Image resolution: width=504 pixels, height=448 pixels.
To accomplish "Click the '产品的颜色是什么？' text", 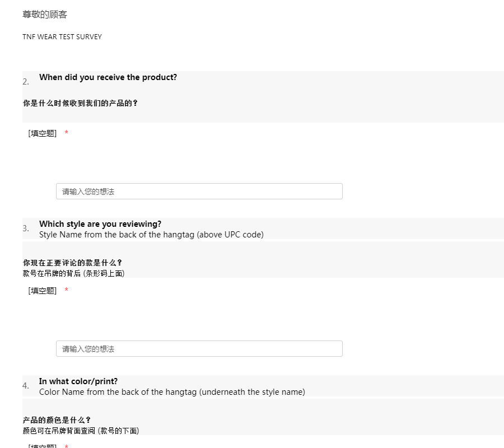I will tap(57, 420).
